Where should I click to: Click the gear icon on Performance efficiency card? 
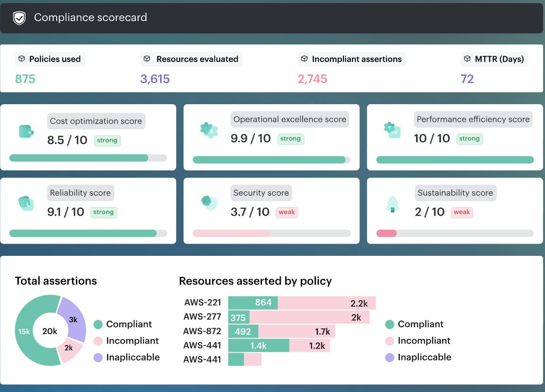tap(392, 129)
